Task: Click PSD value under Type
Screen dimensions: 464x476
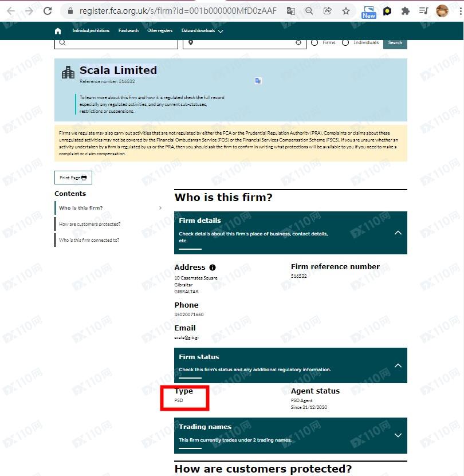Action: 179,400
